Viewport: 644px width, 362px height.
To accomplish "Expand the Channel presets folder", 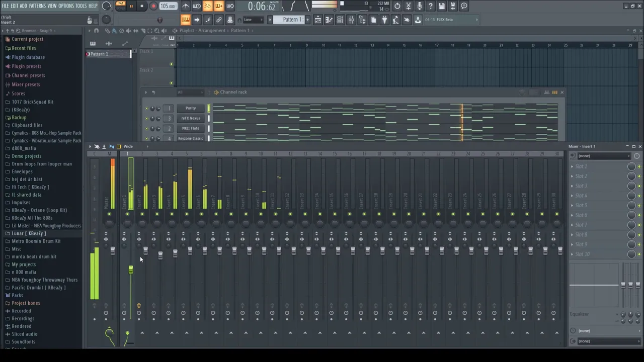I will [28, 75].
